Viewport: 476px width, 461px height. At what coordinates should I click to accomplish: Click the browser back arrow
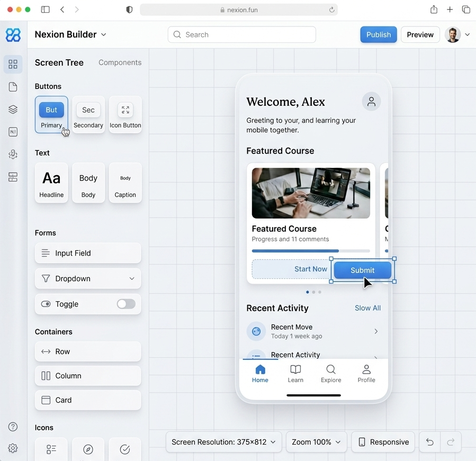pos(62,10)
